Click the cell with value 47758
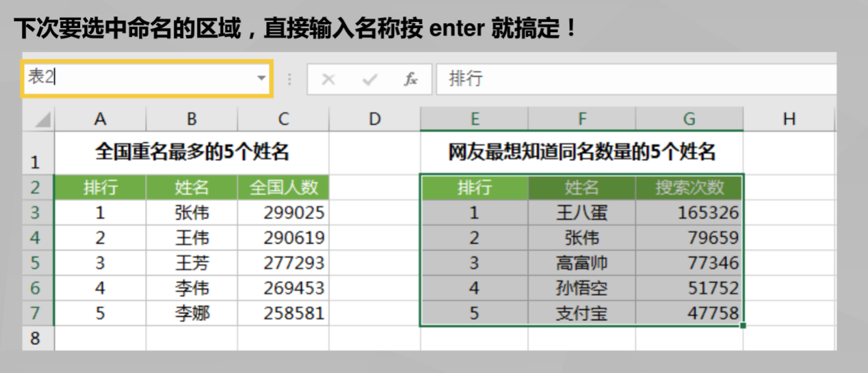868x373 pixels. tap(689, 314)
